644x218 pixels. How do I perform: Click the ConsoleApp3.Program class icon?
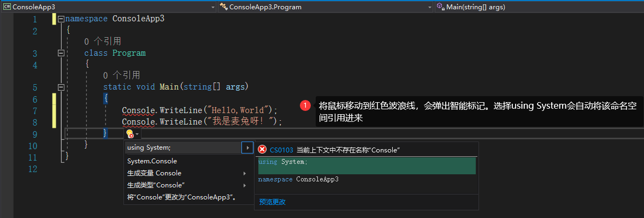(223, 7)
